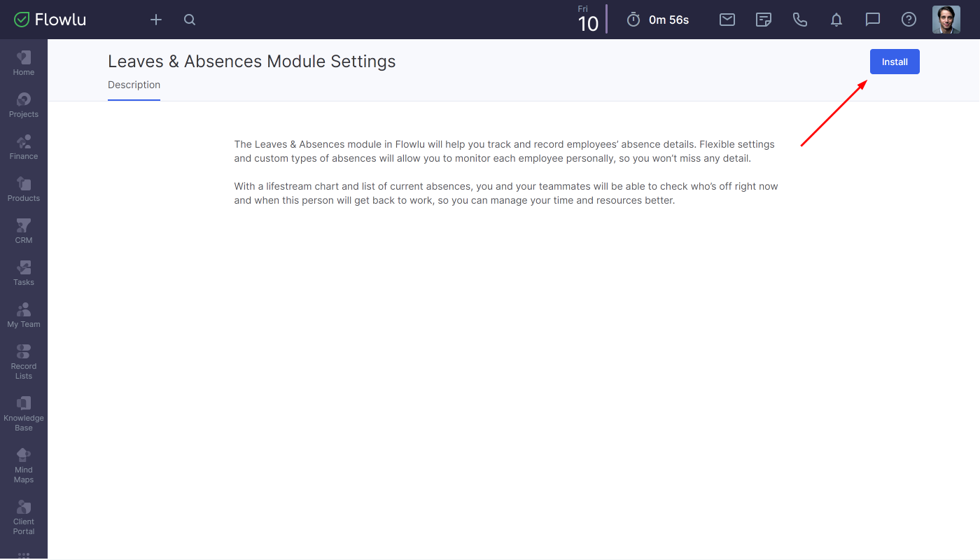Open the calendar date Fri 10
Viewport: 980px width, 560px height.
[x=588, y=20]
